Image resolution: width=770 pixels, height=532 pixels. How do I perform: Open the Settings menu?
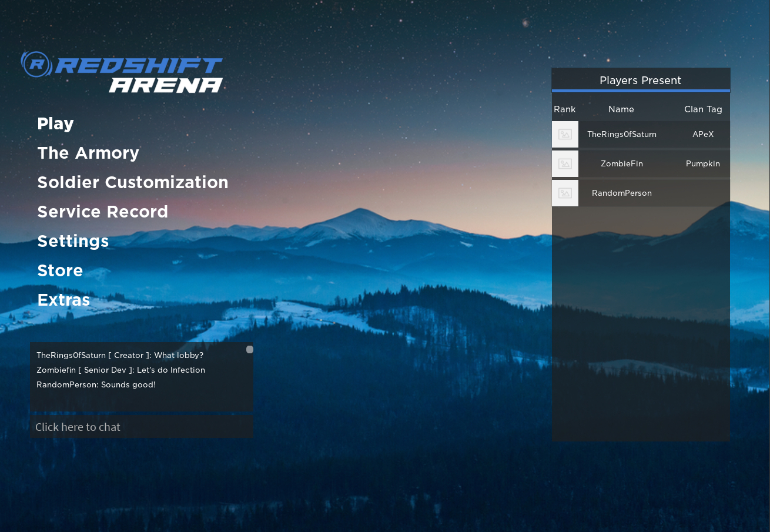coord(73,241)
